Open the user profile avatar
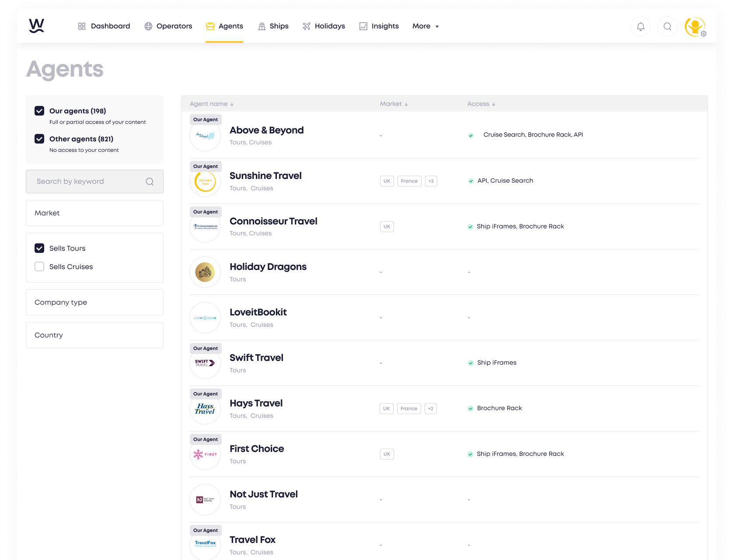 tap(695, 26)
